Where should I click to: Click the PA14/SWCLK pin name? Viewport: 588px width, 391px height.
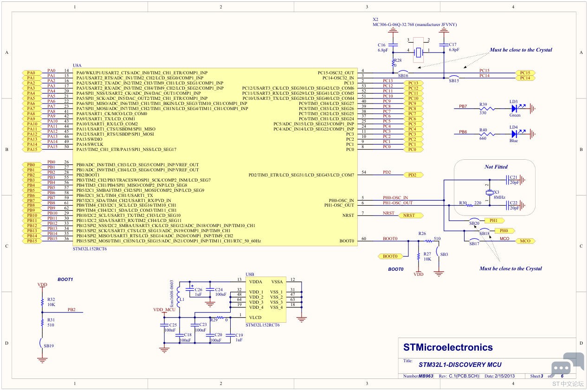click(x=90, y=144)
